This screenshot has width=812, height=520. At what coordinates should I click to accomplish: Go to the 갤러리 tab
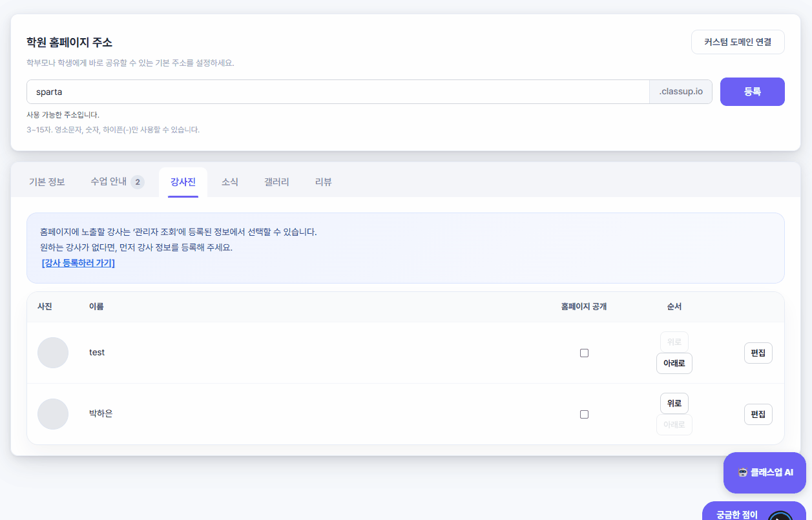276,182
